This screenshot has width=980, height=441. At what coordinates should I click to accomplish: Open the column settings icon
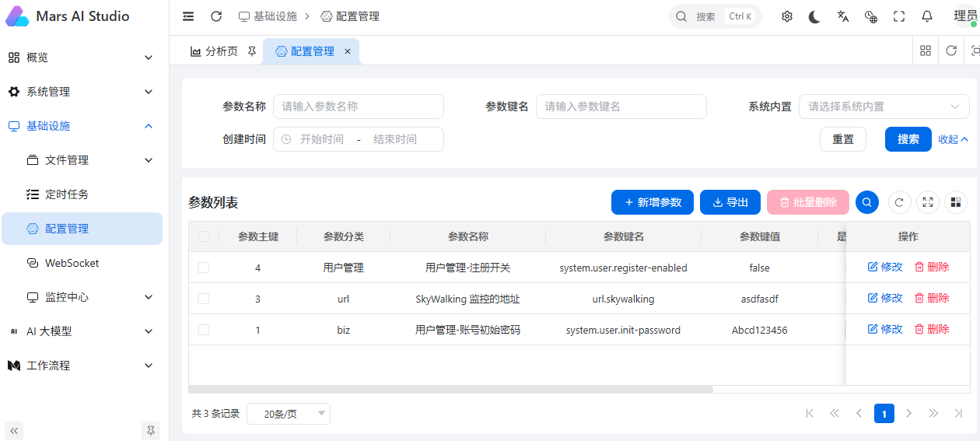point(956,202)
